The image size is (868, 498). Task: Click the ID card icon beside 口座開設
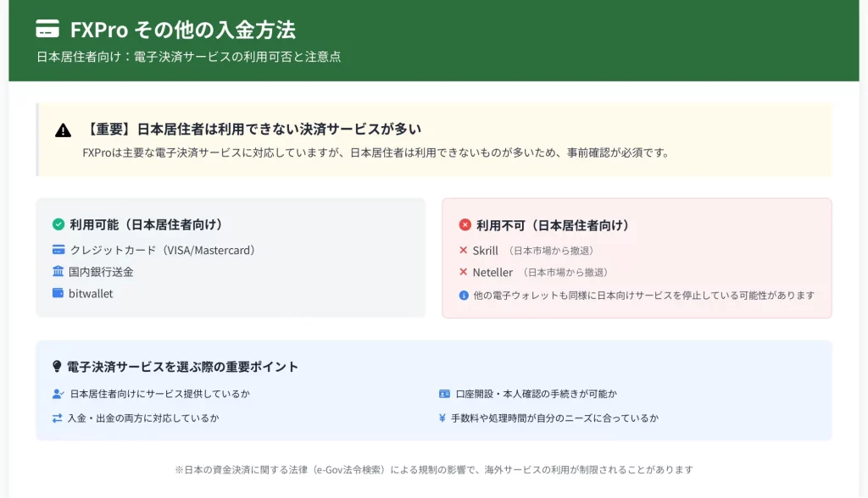444,394
